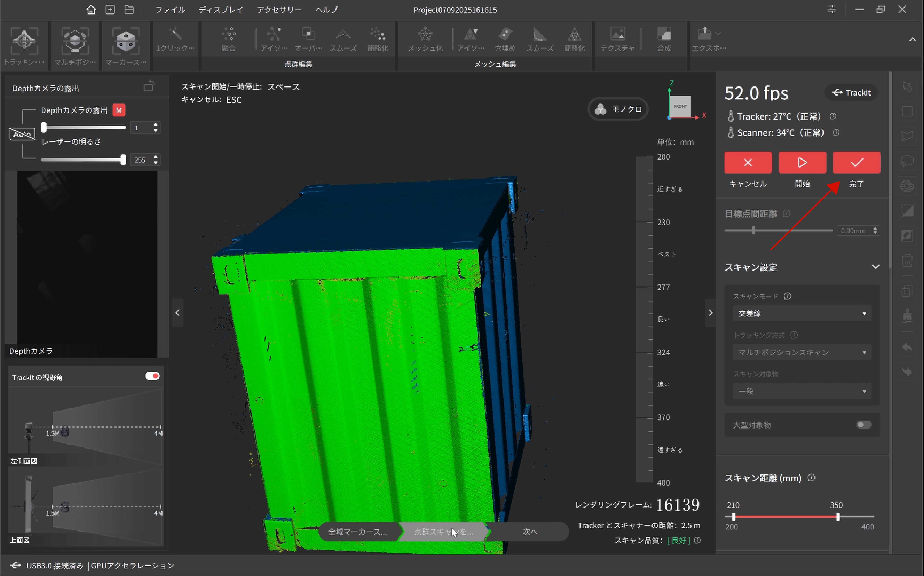Collapse the Scan settings (スキャン設定) section
This screenshot has height=576, width=924.
coord(875,267)
